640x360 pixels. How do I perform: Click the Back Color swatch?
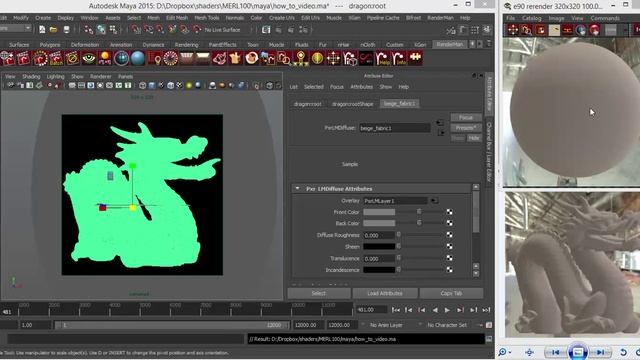point(379,223)
